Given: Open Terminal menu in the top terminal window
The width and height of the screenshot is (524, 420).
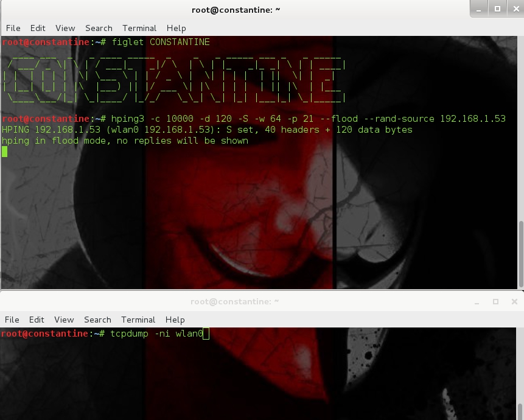Looking at the screenshot, I should (139, 28).
